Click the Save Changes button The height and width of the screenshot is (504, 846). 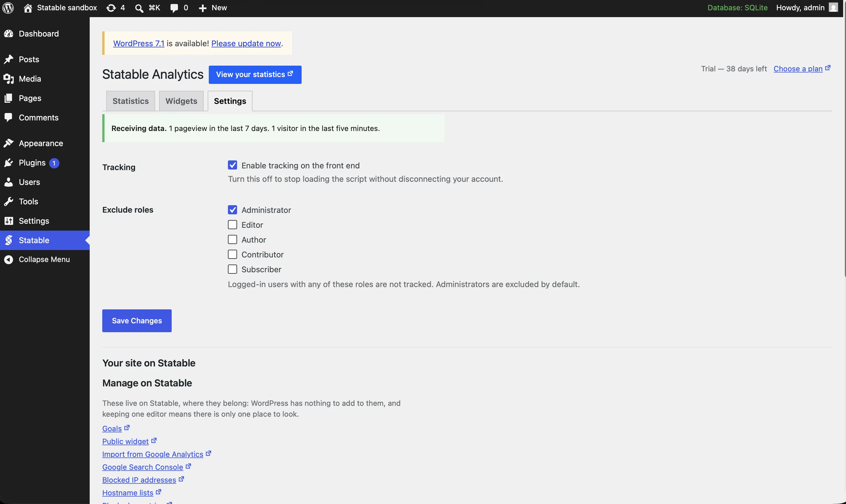point(137,320)
